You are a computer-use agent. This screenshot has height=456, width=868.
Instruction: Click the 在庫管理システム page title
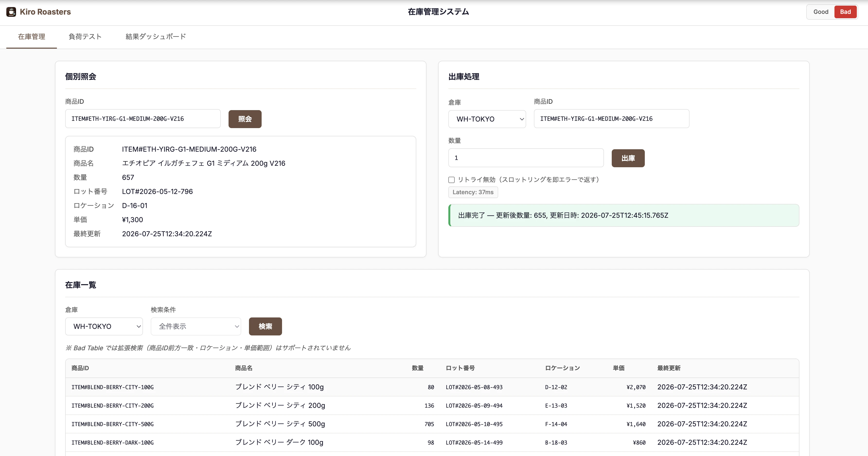(x=438, y=12)
